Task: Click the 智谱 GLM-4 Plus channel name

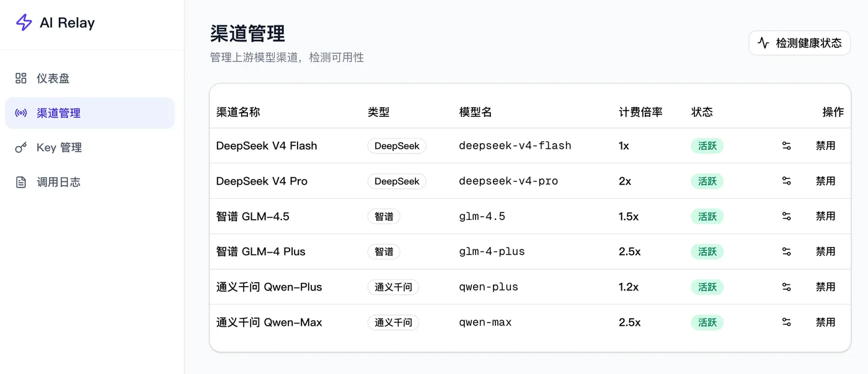Action: coord(261,251)
